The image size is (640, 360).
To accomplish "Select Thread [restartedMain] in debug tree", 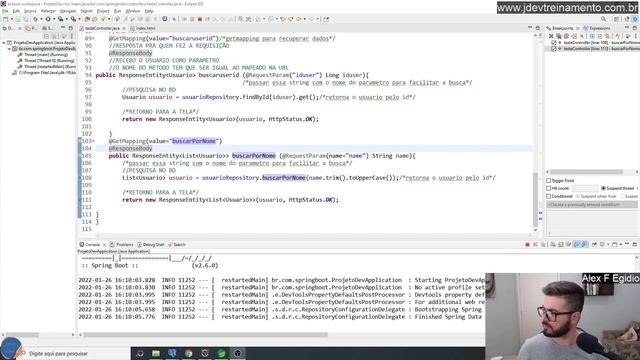I will coord(47,67).
